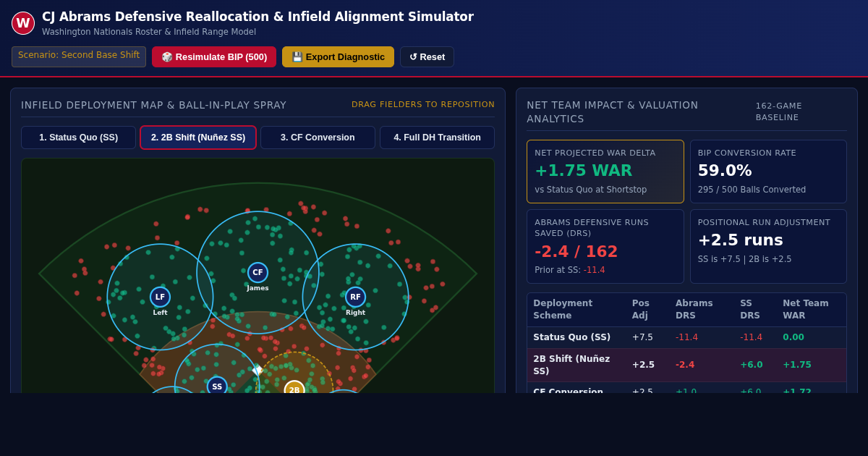The width and height of the screenshot is (868, 456).
Task: Click the SS DRS column header
Action: click(x=755, y=310)
